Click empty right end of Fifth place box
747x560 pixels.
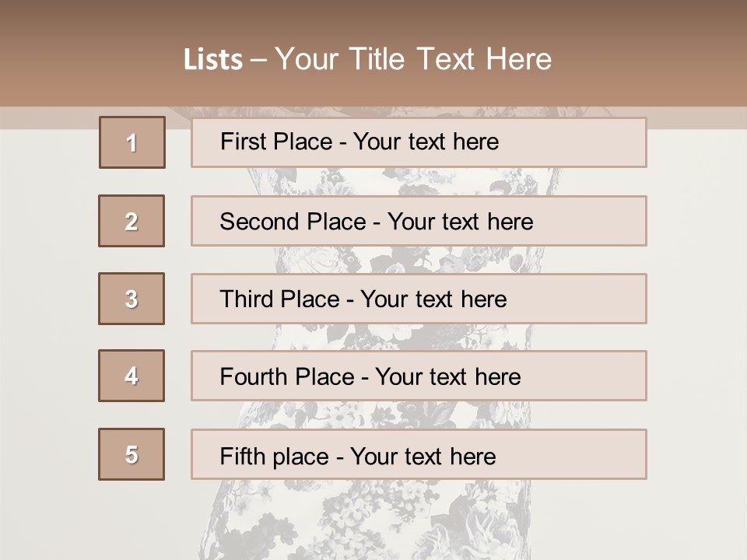(591, 454)
